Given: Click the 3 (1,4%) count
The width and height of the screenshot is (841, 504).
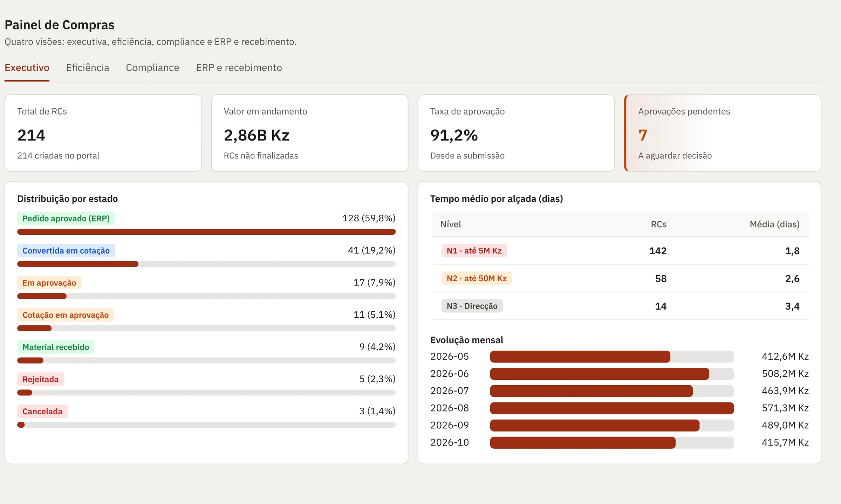Looking at the screenshot, I should (377, 411).
